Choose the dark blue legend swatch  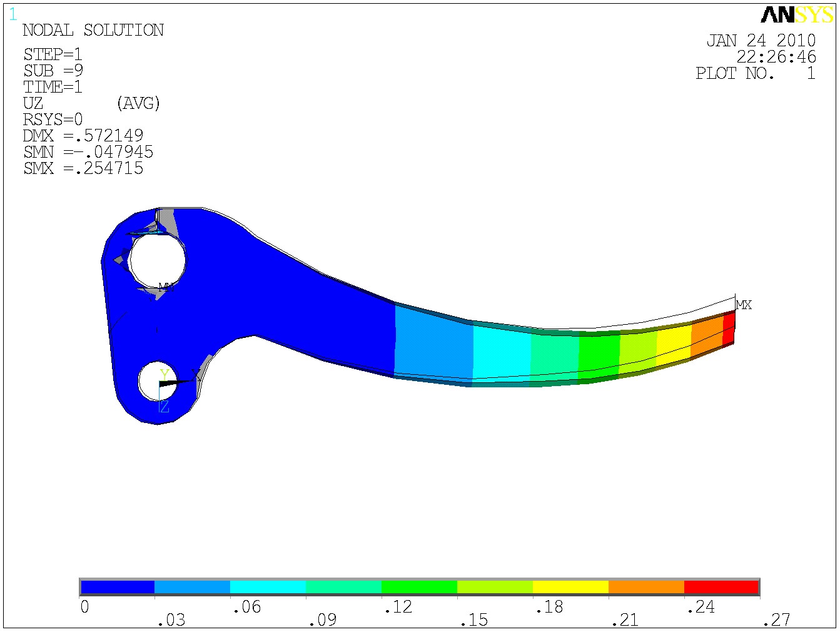click(x=118, y=587)
